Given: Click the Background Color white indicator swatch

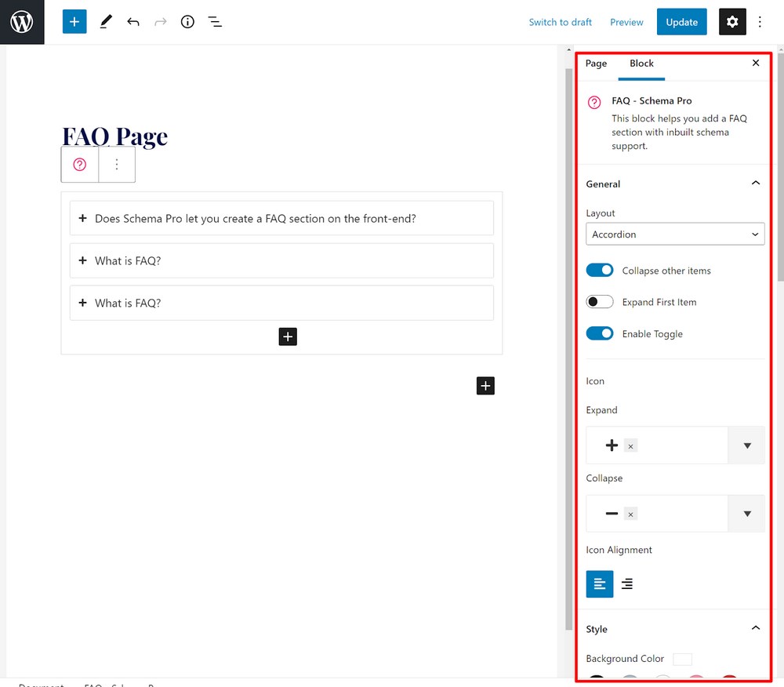Looking at the screenshot, I should click(x=683, y=659).
